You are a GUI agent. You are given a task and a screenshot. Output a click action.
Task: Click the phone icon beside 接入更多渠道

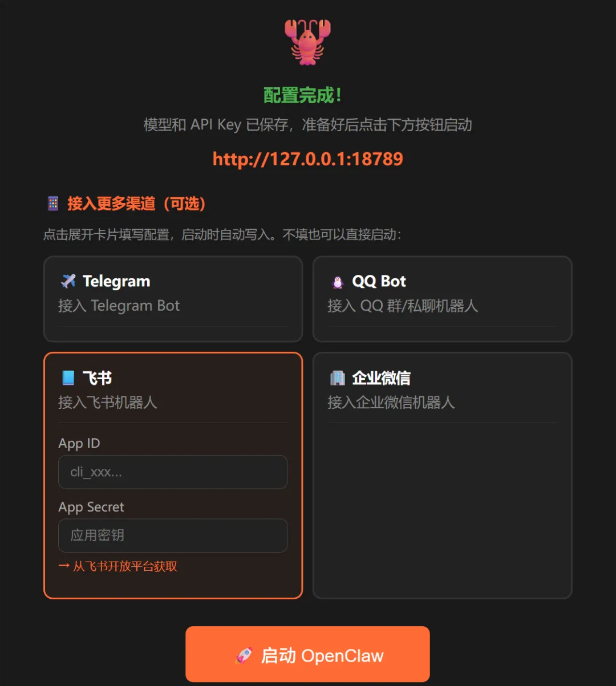click(53, 204)
